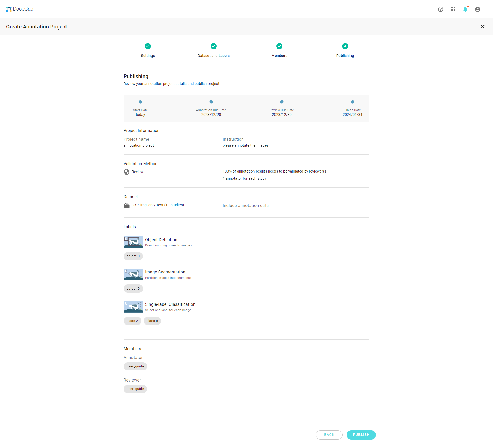Viewport: 493px width, 448px height.
Task: Click the Finish Date timeline dot
Action: coord(353,102)
